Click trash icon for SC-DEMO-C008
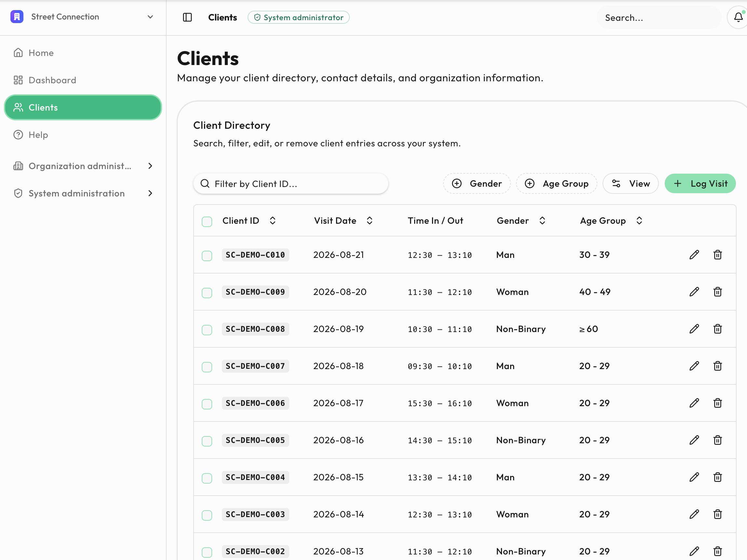Image resolution: width=747 pixels, height=560 pixels. click(718, 329)
